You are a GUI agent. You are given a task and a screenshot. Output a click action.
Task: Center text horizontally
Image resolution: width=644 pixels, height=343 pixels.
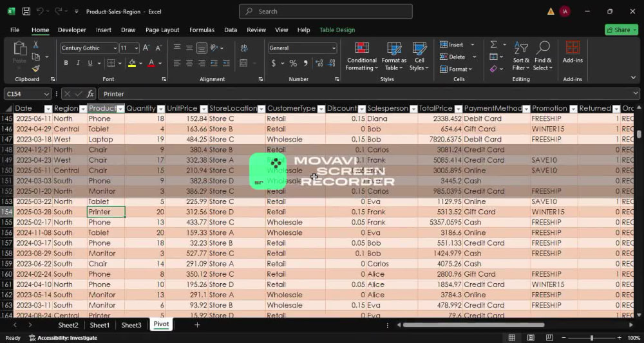tap(189, 63)
